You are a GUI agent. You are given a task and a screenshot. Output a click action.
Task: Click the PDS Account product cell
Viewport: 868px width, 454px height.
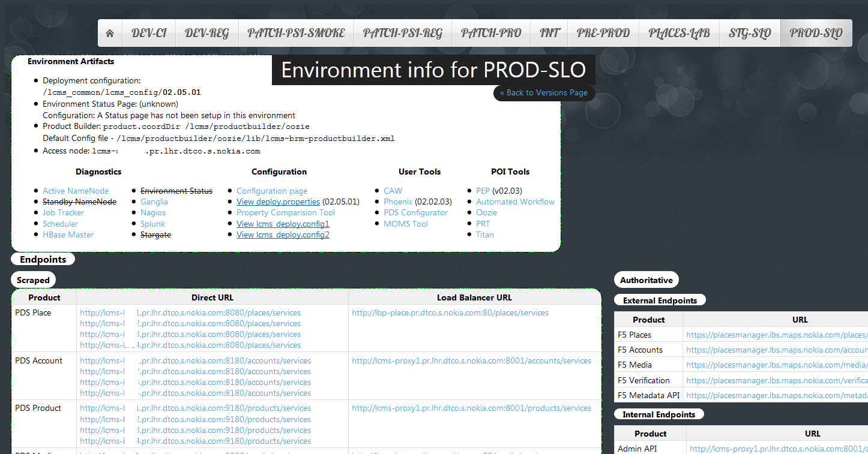(x=44, y=376)
